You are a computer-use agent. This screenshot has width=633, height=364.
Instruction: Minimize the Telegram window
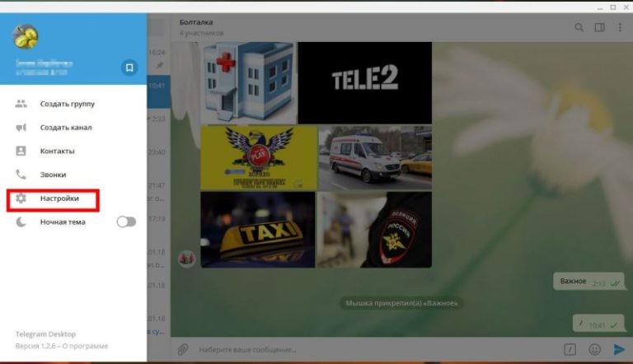(600, 7)
